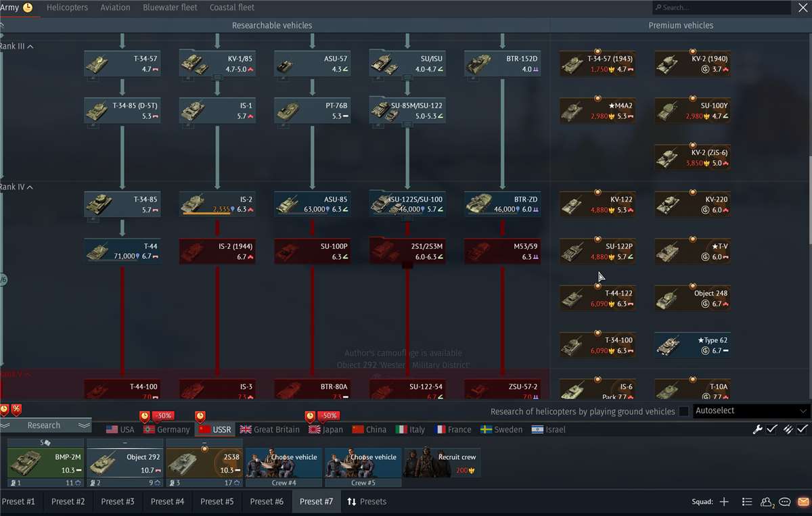Select the PT-76B light tank card

point(313,111)
